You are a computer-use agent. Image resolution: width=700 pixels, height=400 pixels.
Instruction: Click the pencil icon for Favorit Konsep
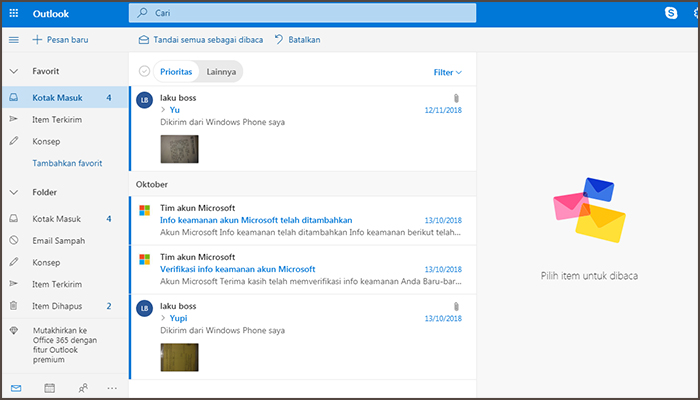(x=14, y=141)
